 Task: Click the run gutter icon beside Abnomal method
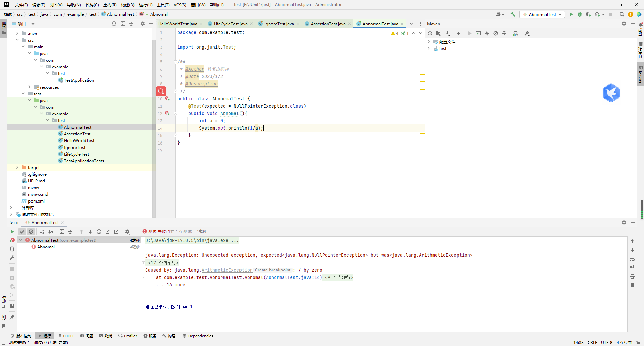pyautogui.click(x=167, y=113)
